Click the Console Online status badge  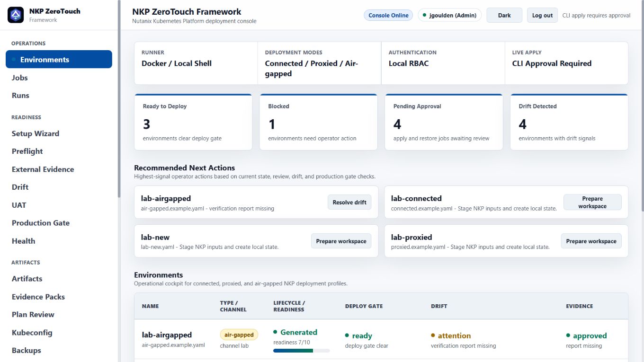click(x=388, y=15)
